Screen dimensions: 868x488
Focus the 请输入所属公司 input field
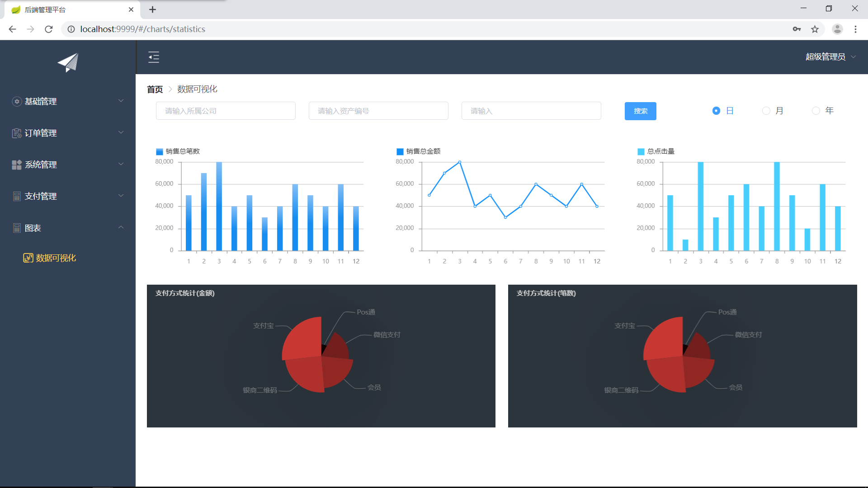pos(226,111)
